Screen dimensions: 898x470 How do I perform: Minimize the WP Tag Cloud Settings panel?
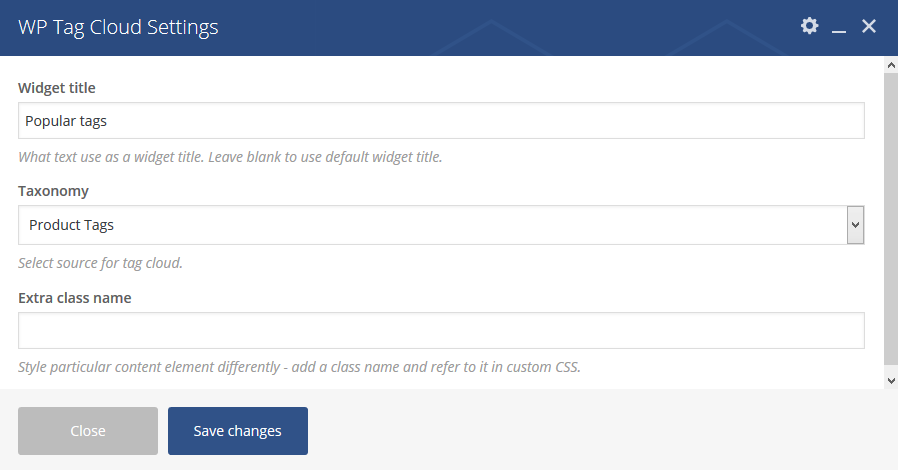pos(839,27)
